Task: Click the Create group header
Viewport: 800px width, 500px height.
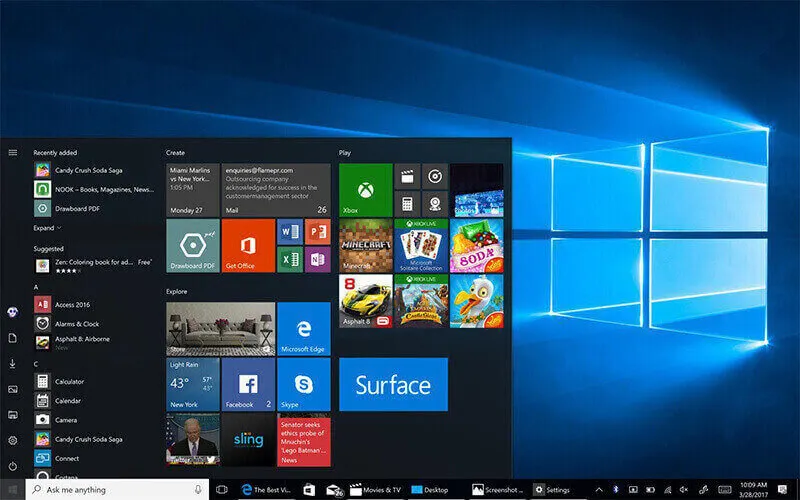Action: point(175,153)
